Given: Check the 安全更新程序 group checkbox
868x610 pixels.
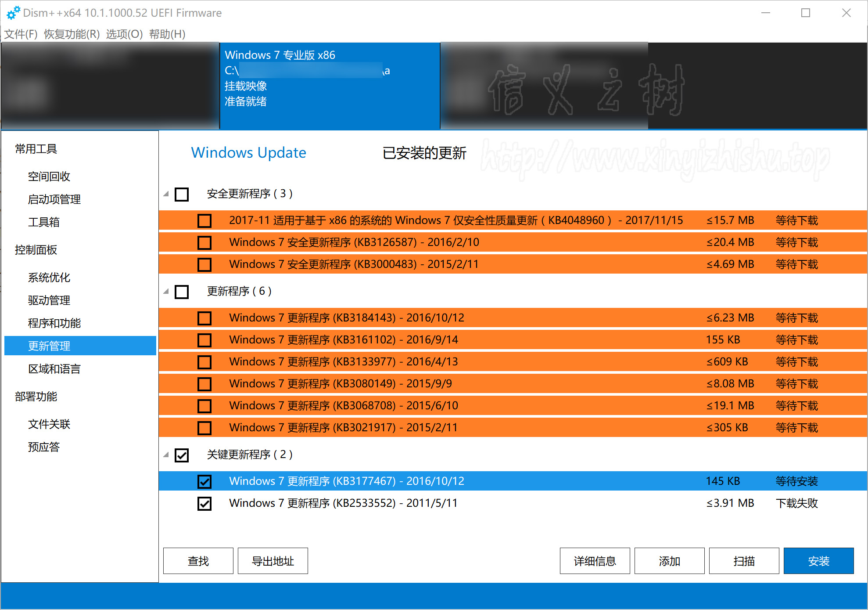Looking at the screenshot, I should [x=182, y=194].
